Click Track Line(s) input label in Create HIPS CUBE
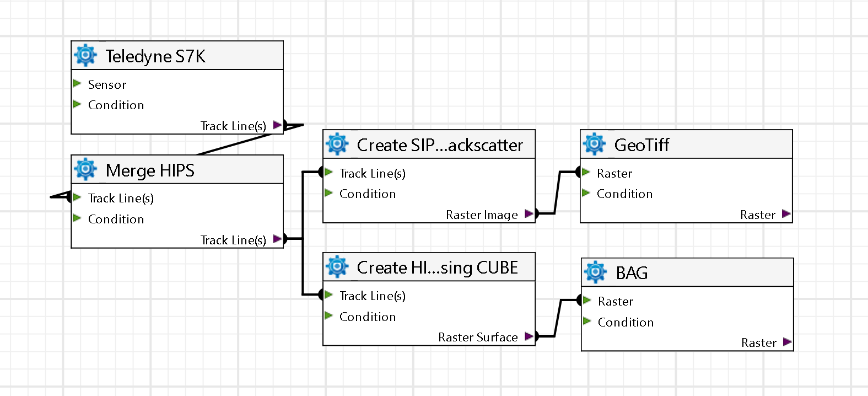Screen dimensions: 868x396 (373, 296)
